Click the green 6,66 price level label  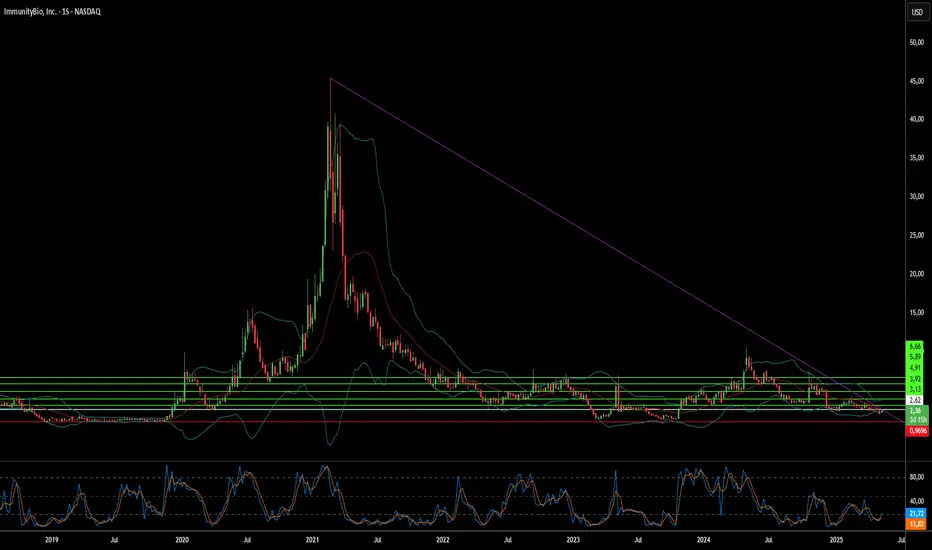point(915,346)
